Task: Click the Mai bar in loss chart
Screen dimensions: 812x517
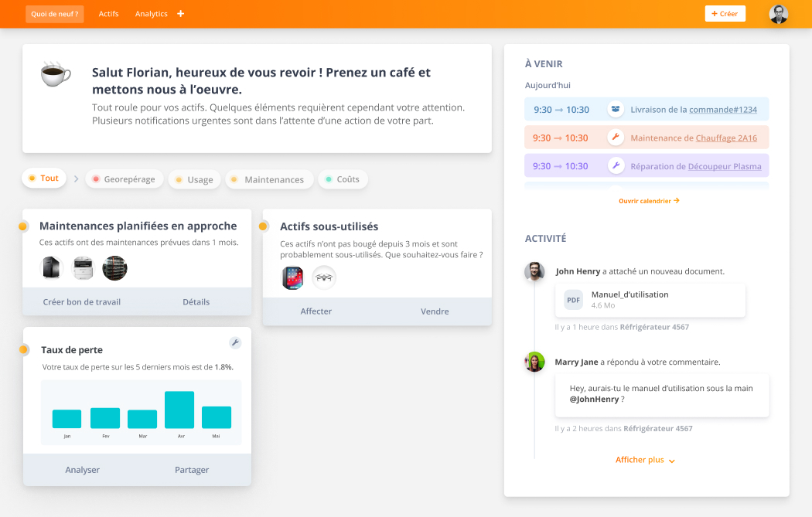Action: [x=217, y=417]
